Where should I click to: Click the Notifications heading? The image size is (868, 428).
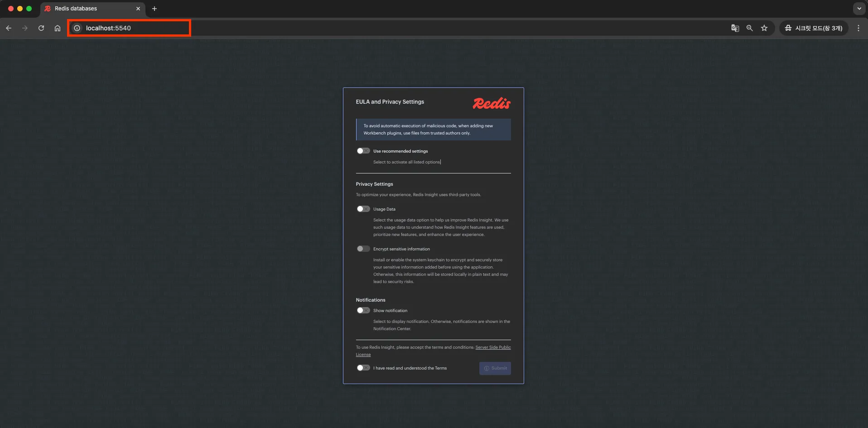click(x=371, y=300)
